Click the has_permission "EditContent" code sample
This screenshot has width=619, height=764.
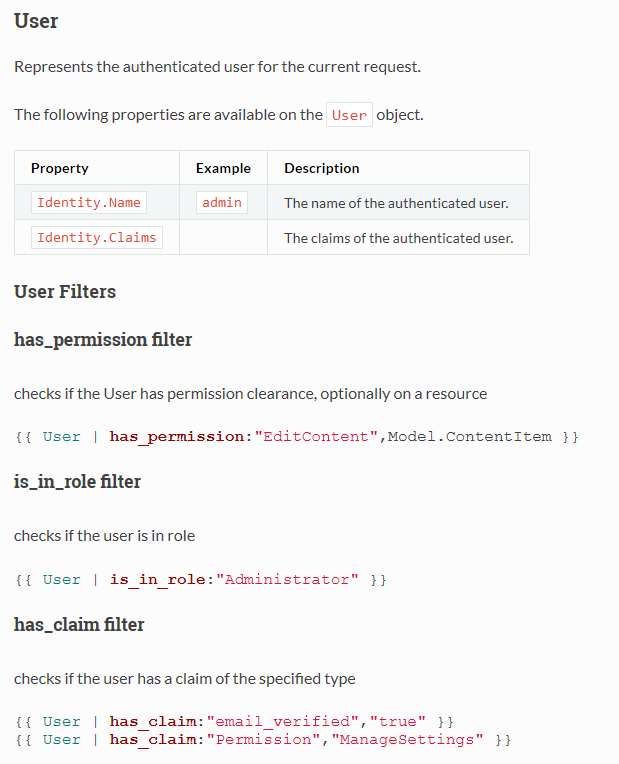click(x=297, y=437)
